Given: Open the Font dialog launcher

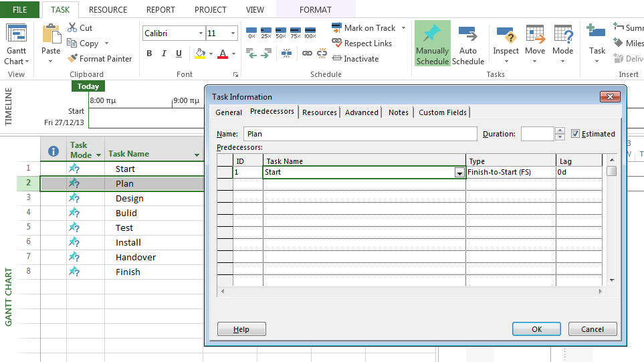Looking at the screenshot, I should pyautogui.click(x=236, y=75).
